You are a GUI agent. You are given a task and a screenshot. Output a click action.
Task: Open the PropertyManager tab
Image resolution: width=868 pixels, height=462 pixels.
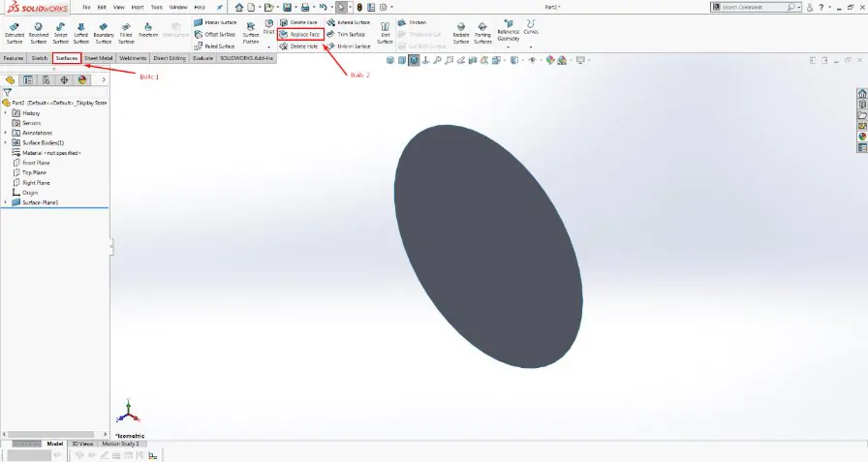(28, 80)
